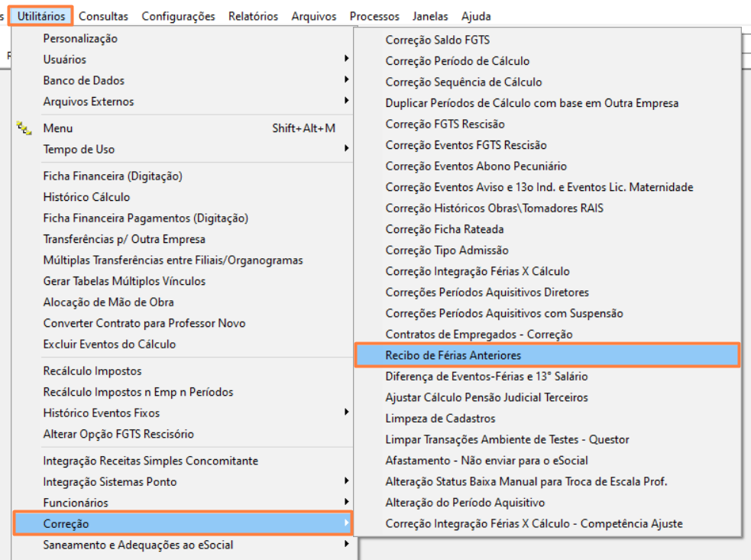
Task: Choose Gerar Tabelas Múltiplos Vínculos
Action: [183, 282]
